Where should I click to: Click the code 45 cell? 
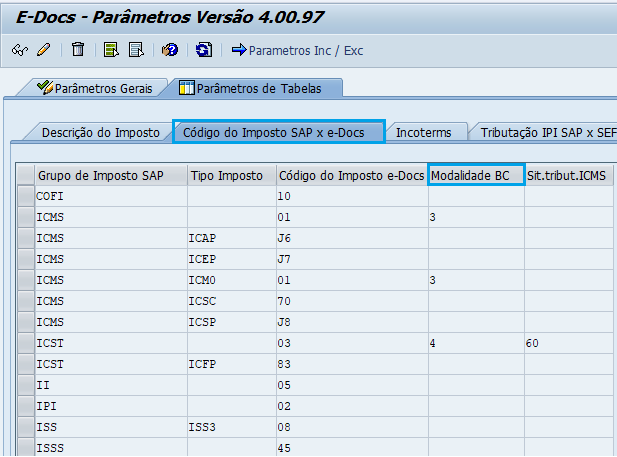(352, 448)
